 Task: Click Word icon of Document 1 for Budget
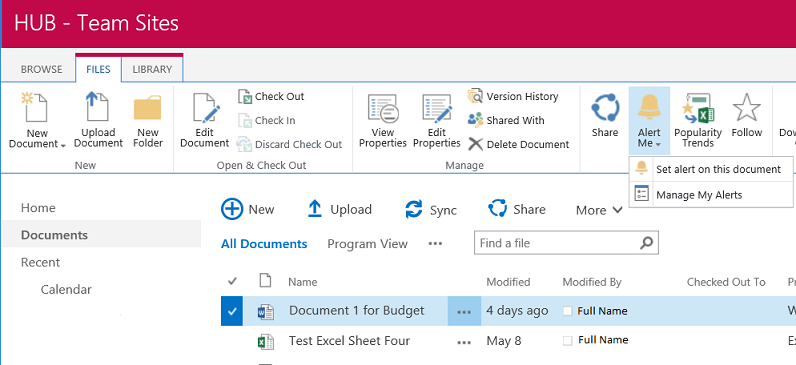[266, 312]
